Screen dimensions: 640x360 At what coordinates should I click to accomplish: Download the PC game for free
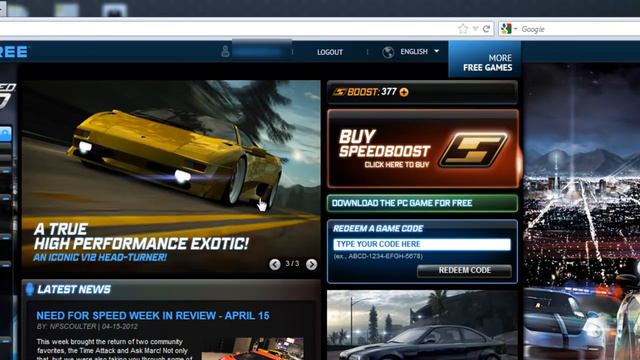[x=422, y=203]
